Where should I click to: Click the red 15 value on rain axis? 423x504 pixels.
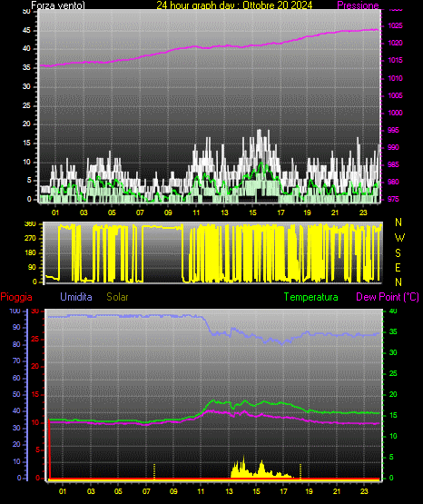[35, 394]
